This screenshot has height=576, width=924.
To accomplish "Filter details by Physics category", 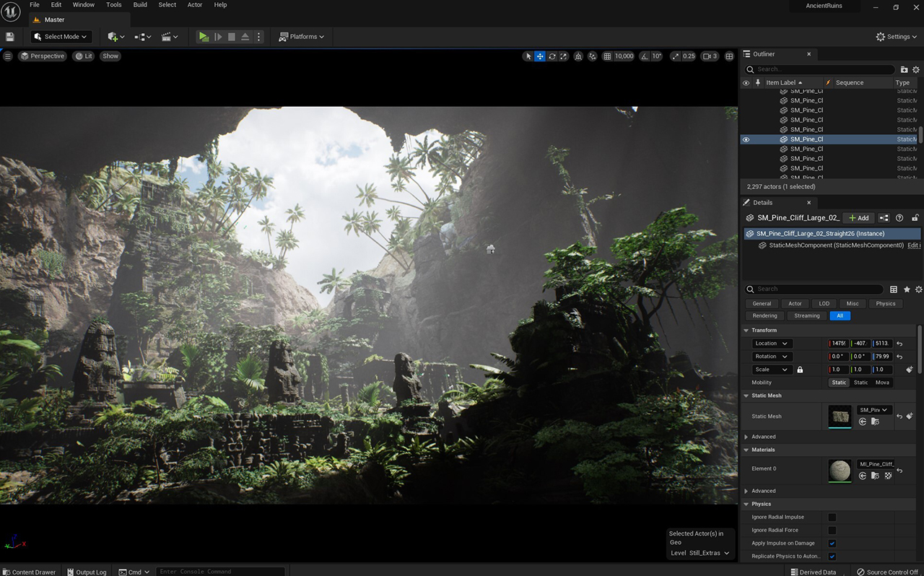I will tap(886, 304).
